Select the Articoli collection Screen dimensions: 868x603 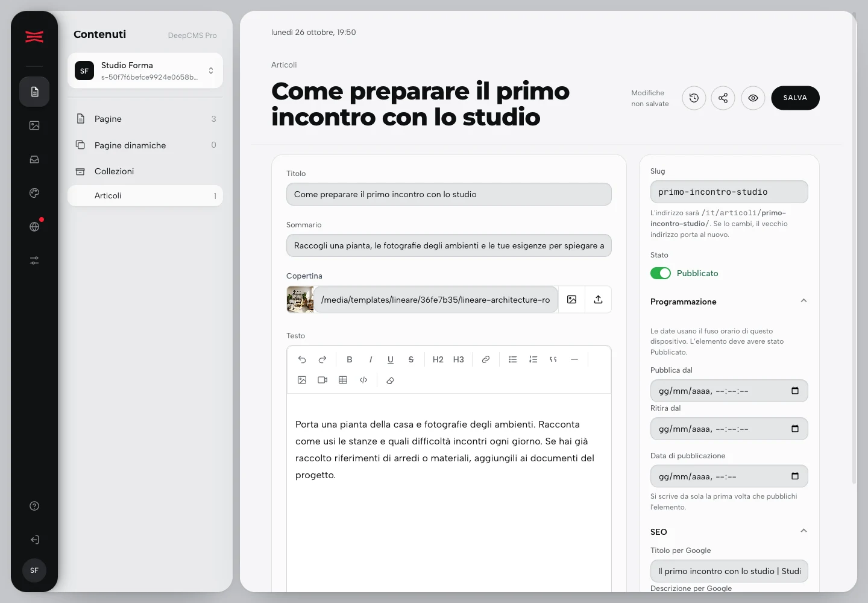(145, 195)
